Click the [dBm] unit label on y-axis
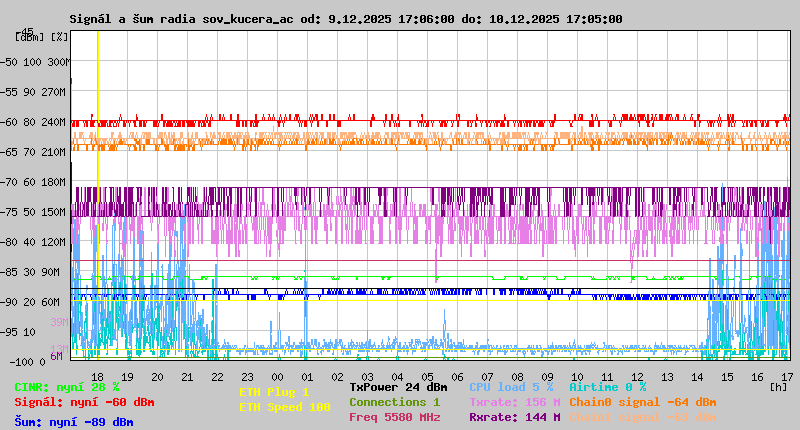Image resolution: width=800 pixels, height=430 pixels. [29, 37]
